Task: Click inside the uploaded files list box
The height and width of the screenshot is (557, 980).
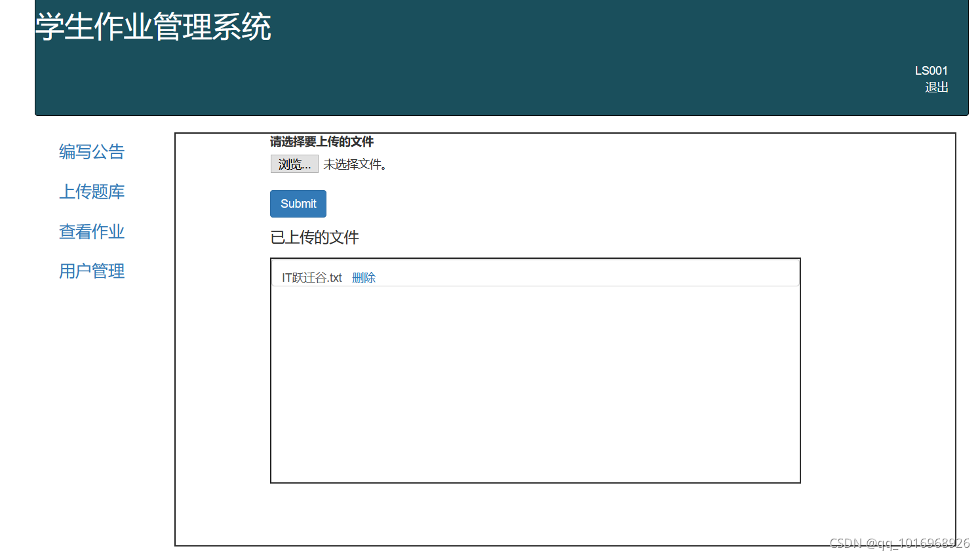Action: click(534, 380)
